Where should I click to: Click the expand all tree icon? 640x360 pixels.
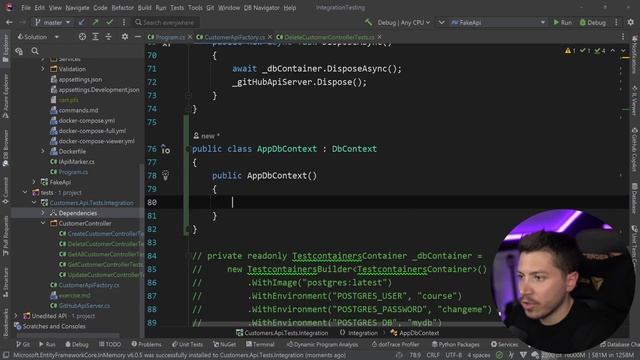click(x=96, y=37)
